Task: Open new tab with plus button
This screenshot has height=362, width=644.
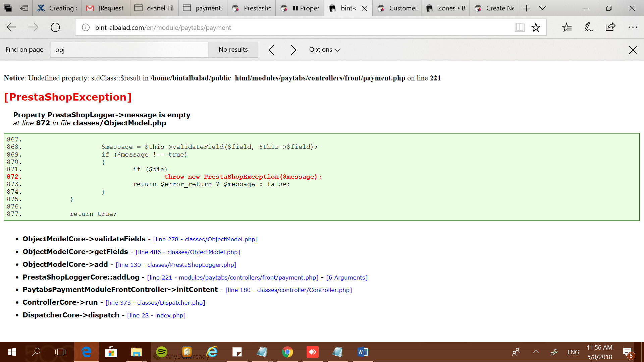Action: (x=526, y=8)
